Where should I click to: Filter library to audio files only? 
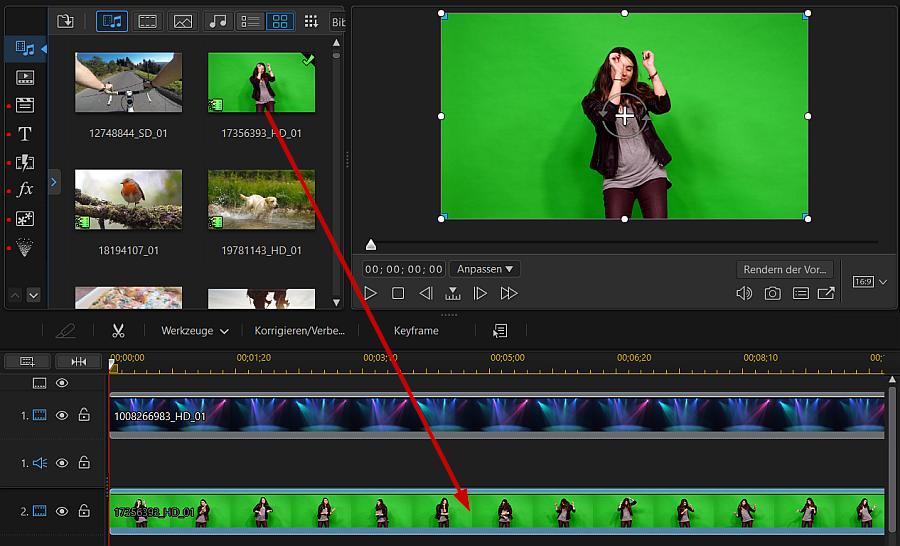tap(216, 21)
